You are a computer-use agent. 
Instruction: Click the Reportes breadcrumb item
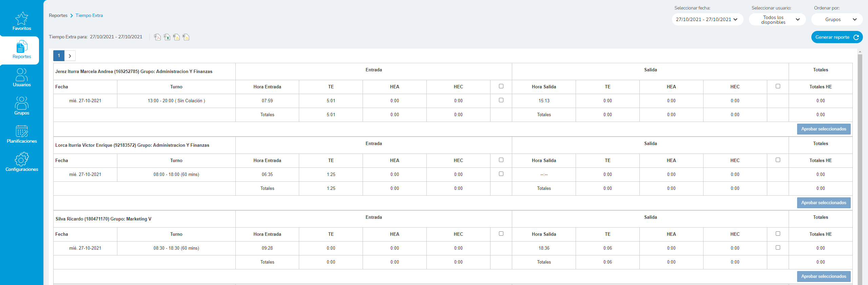58,16
